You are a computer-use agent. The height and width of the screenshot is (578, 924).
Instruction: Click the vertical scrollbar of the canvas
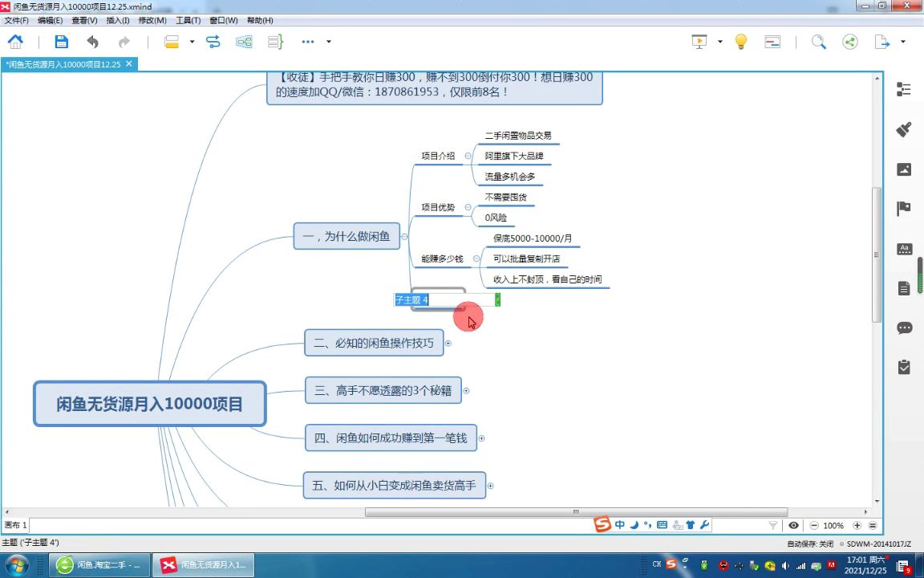coord(877,257)
